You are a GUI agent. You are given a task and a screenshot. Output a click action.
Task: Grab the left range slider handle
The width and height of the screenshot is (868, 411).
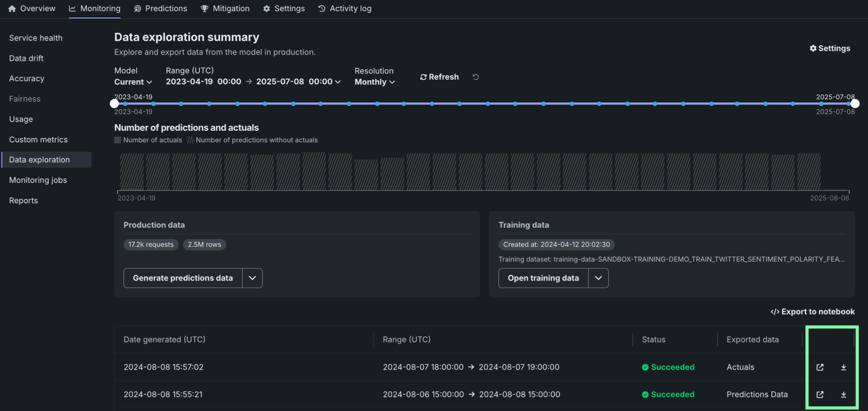coord(114,103)
